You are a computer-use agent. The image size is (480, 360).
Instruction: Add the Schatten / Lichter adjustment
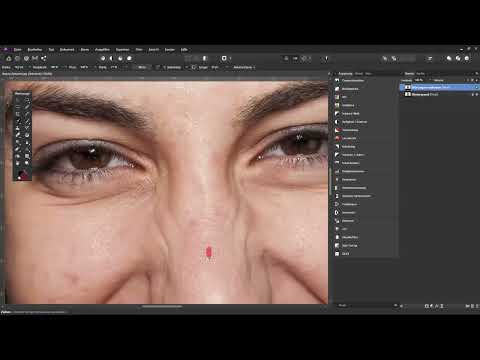(x=352, y=155)
